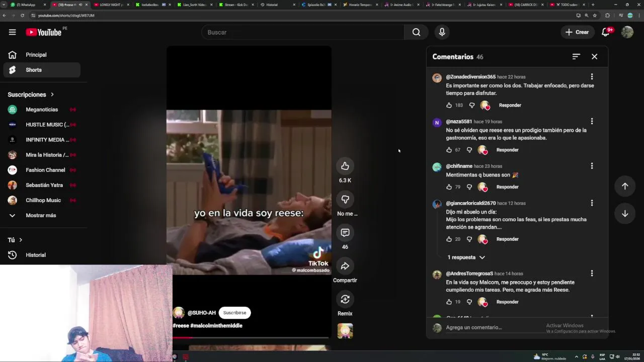The width and height of the screenshot is (644, 362).
Task: Dislike the @naza5581 comment
Action: (x=469, y=150)
